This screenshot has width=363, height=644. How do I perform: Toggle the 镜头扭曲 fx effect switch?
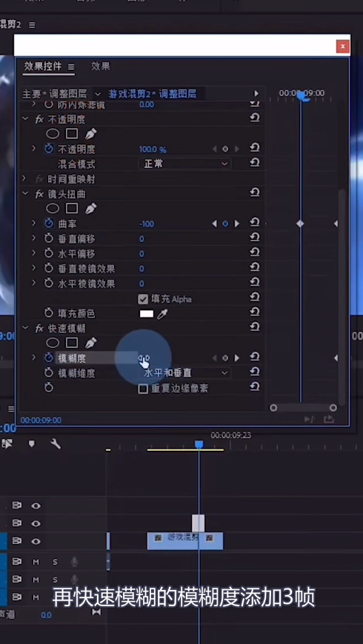pos(39,194)
